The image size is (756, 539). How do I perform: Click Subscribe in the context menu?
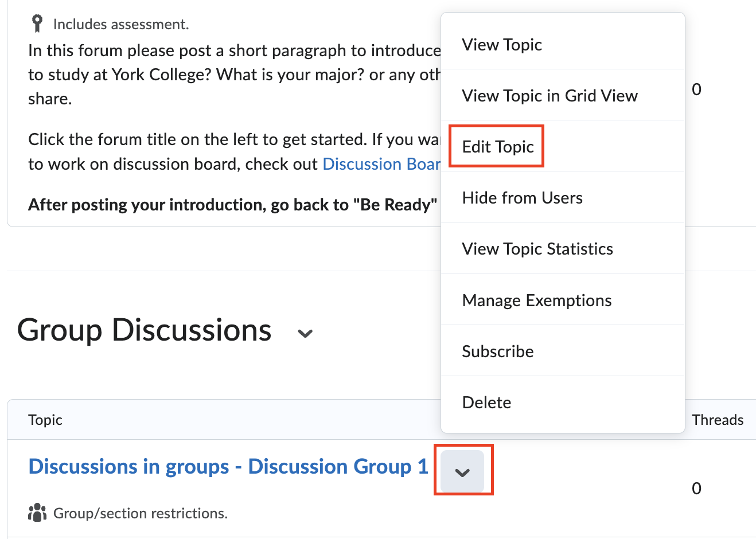coord(497,351)
